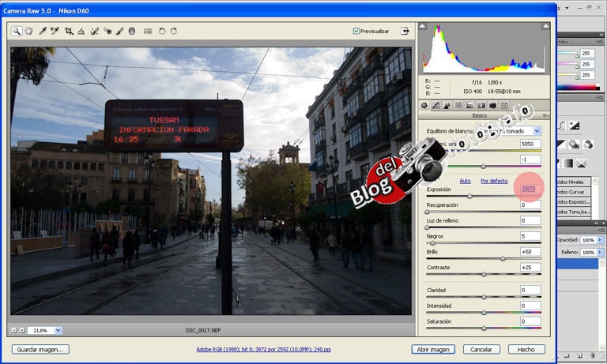Click temperature value field 5050
607x364 pixels.
click(x=530, y=144)
